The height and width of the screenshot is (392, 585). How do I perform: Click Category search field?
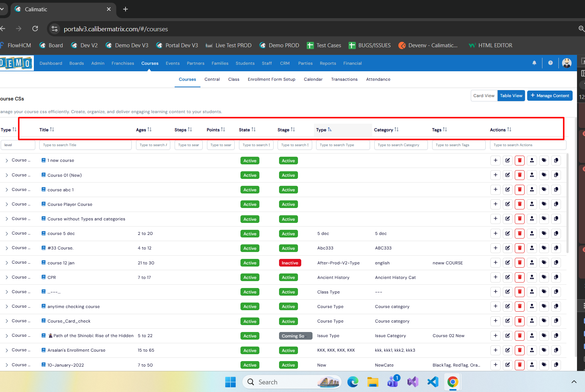[401, 145]
